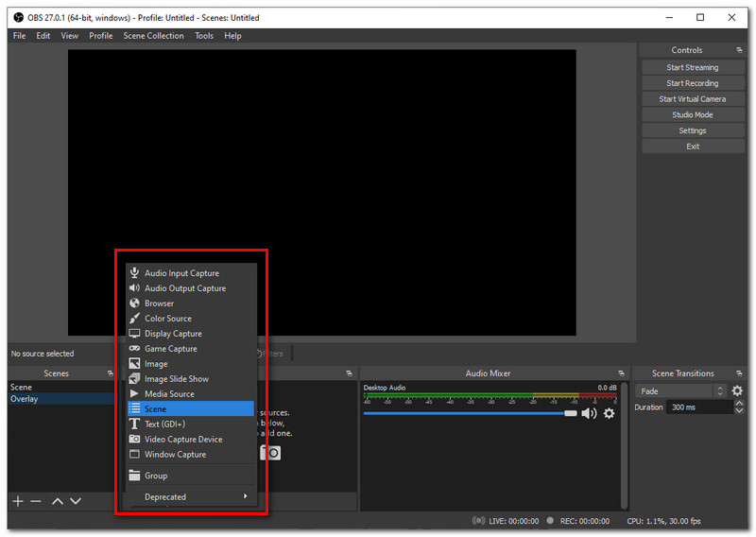The width and height of the screenshot is (756, 537).
Task: Open the Scene Collection menu
Action: coord(153,36)
